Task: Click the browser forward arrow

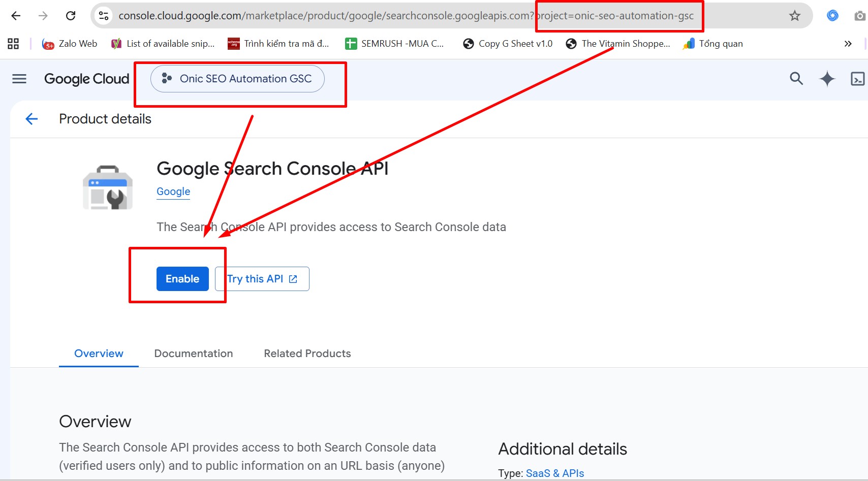Action: pos(43,16)
